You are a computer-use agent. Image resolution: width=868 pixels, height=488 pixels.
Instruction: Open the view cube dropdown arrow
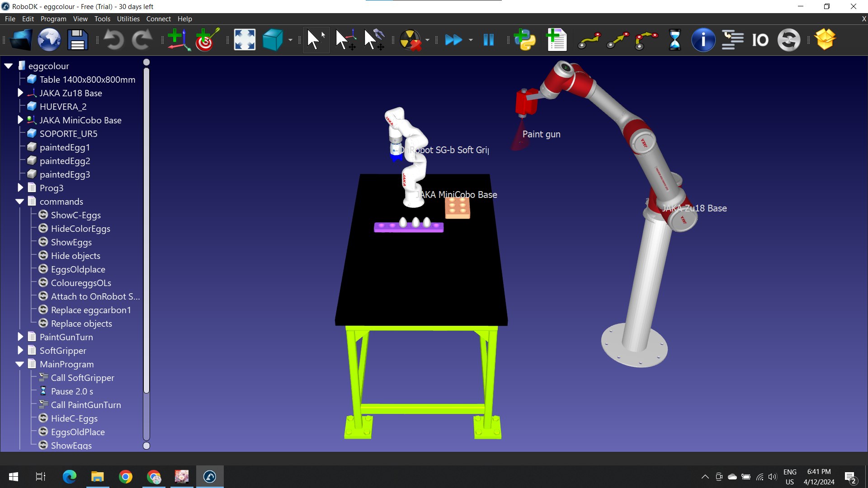coord(290,40)
